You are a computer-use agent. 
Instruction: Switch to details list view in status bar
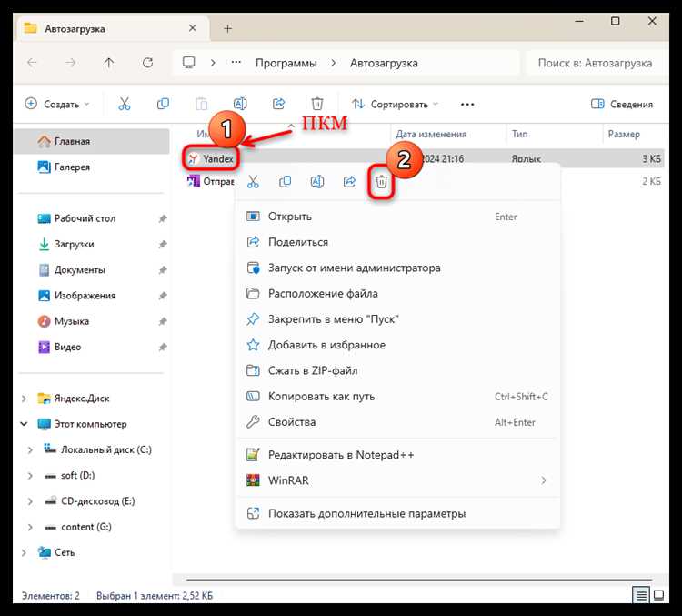pos(641,595)
